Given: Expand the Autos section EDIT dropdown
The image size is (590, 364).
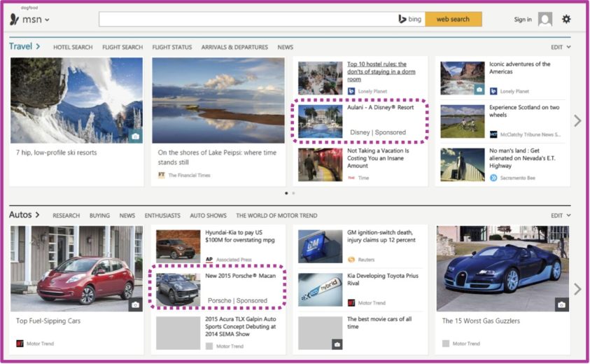Looking at the screenshot, I should click(x=561, y=216).
